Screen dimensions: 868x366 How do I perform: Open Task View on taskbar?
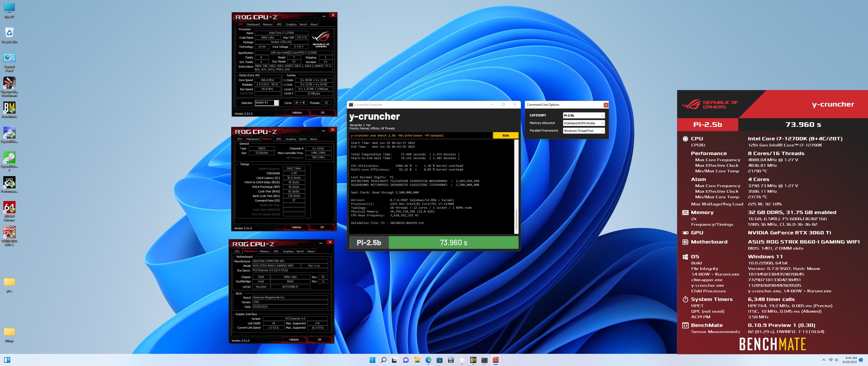(x=394, y=360)
